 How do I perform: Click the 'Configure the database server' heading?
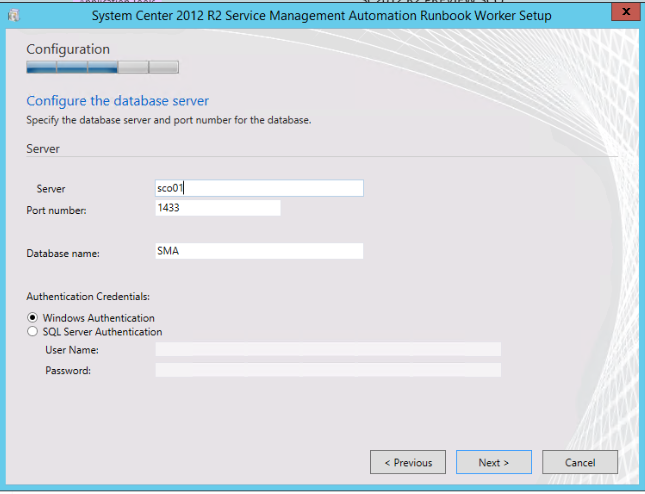click(117, 101)
